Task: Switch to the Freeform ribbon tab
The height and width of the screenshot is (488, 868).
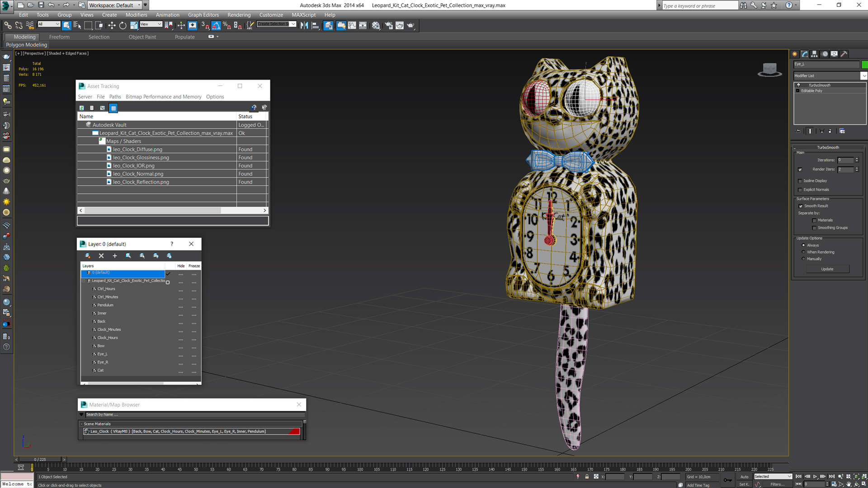Action: pos(59,37)
